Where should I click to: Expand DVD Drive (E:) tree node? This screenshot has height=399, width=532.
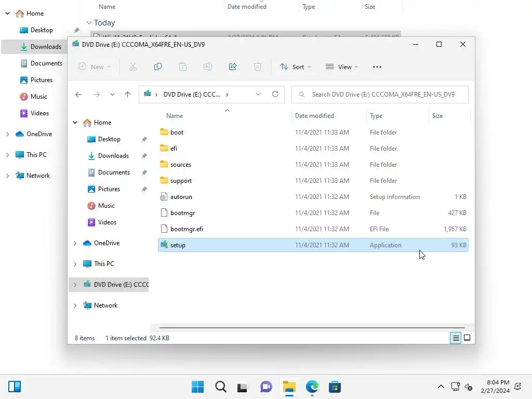coord(75,285)
